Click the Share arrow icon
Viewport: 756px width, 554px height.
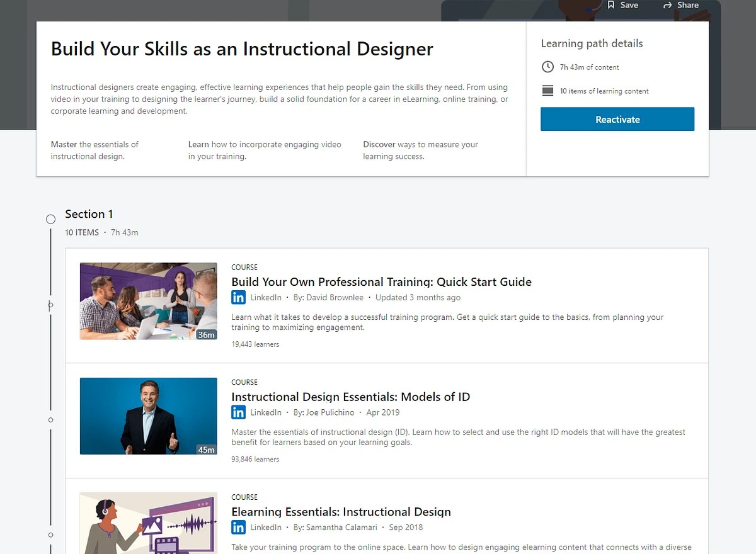[x=667, y=5]
